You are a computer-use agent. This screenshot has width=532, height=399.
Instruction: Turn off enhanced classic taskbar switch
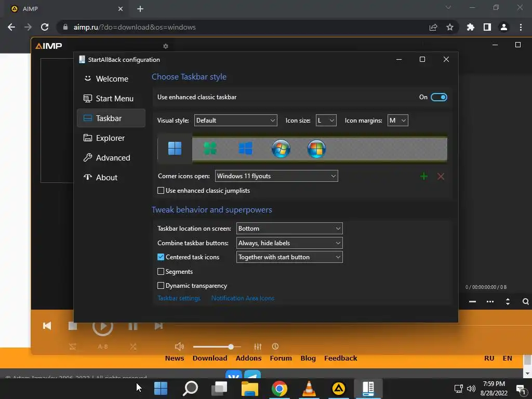coord(438,97)
